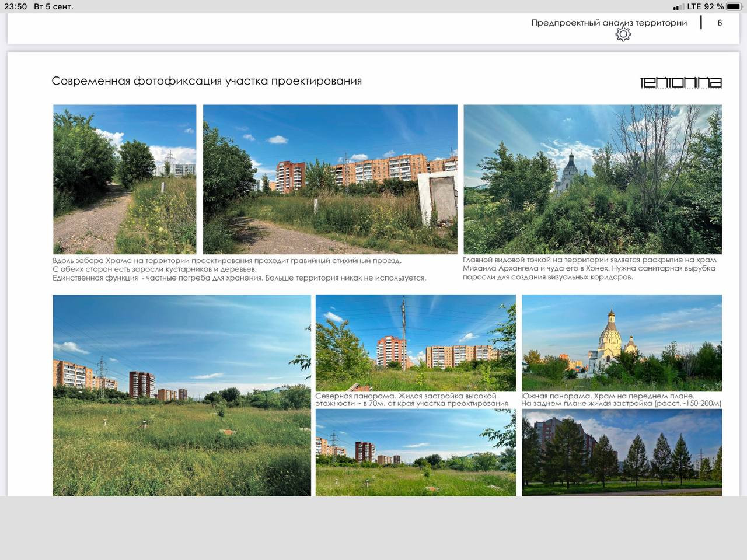The width and height of the screenshot is (747, 560).
Task: Click the heading Современная фотофиксация участка проектирования
Action: click(207, 81)
